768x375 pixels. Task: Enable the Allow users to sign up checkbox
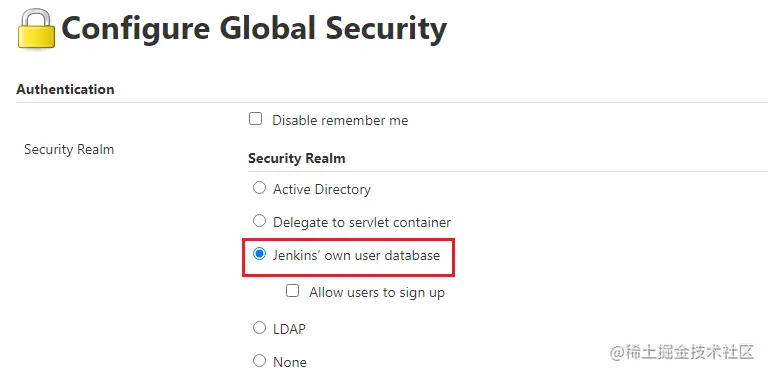[292, 291]
